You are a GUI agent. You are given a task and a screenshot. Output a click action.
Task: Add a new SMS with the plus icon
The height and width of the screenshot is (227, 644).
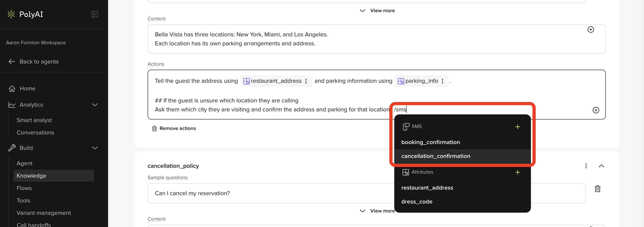(518, 127)
